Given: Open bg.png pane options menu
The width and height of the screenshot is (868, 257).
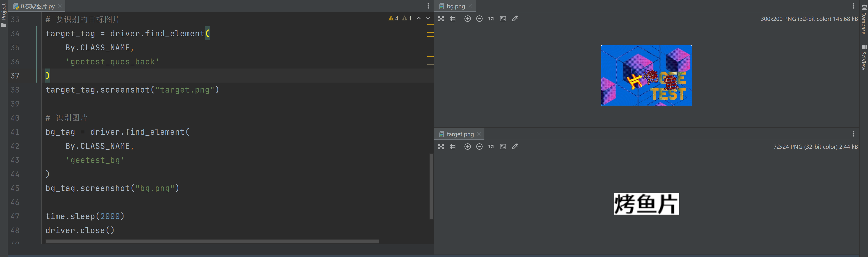Looking at the screenshot, I should click(853, 6).
